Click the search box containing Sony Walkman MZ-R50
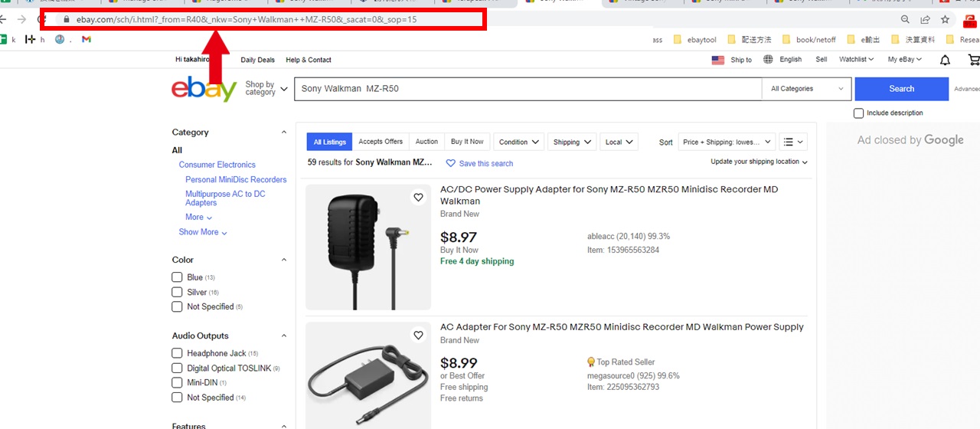980x429 pixels. pos(528,89)
